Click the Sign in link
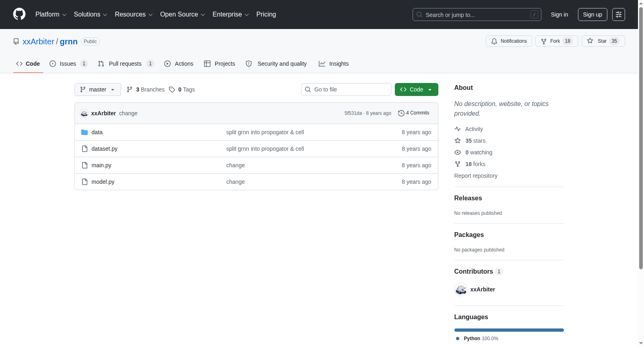Screen dimensions: 644x347 pos(559,15)
